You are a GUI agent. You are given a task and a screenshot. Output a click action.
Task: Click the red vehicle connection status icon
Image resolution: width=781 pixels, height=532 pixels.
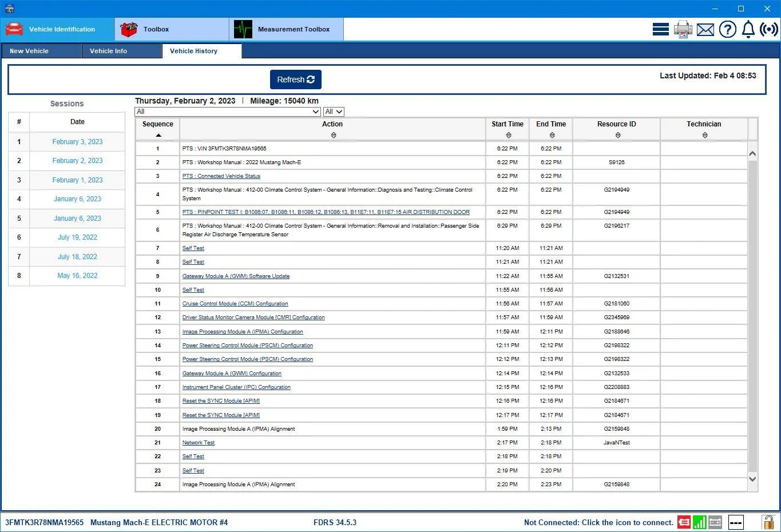pos(684,522)
